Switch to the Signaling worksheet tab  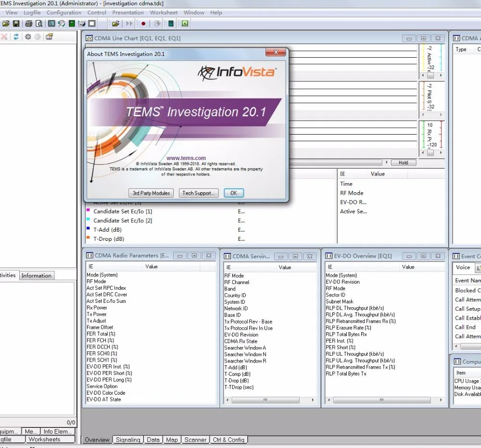128,440
